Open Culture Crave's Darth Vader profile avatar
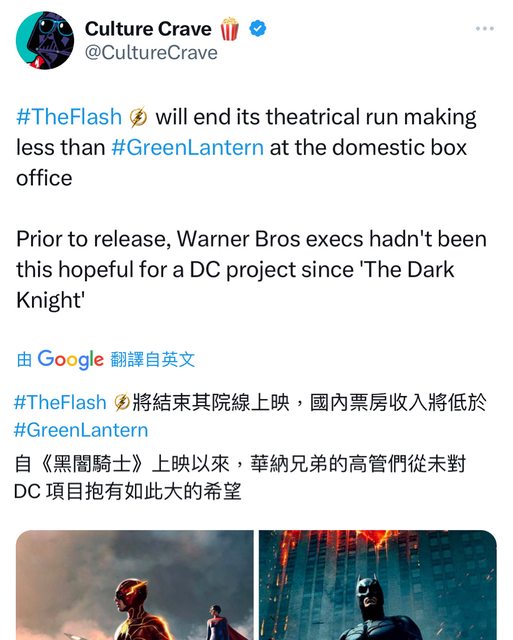The width and height of the screenshot is (513, 640). [45, 40]
